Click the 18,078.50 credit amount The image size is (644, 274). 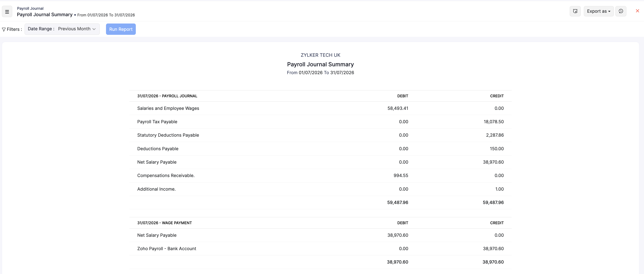[x=494, y=122]
